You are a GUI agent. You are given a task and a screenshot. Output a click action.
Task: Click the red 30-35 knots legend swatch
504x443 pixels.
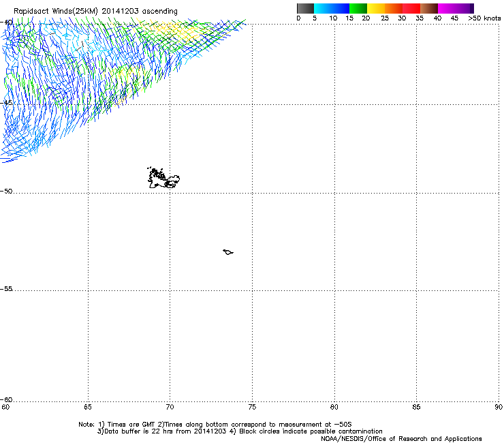pyautogui.click(x=411, y=8)
